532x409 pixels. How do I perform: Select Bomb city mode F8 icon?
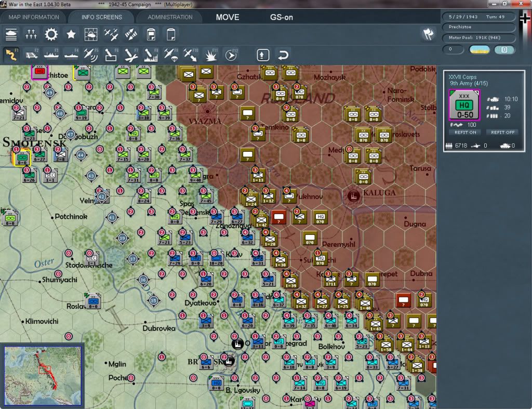tap(151, 55)
